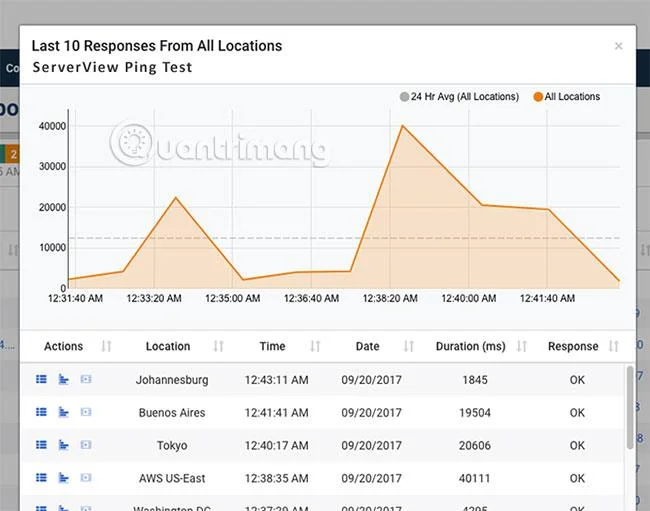Sort table by Date column arrows
Screen dimensions: 650x511
(409, 346)
